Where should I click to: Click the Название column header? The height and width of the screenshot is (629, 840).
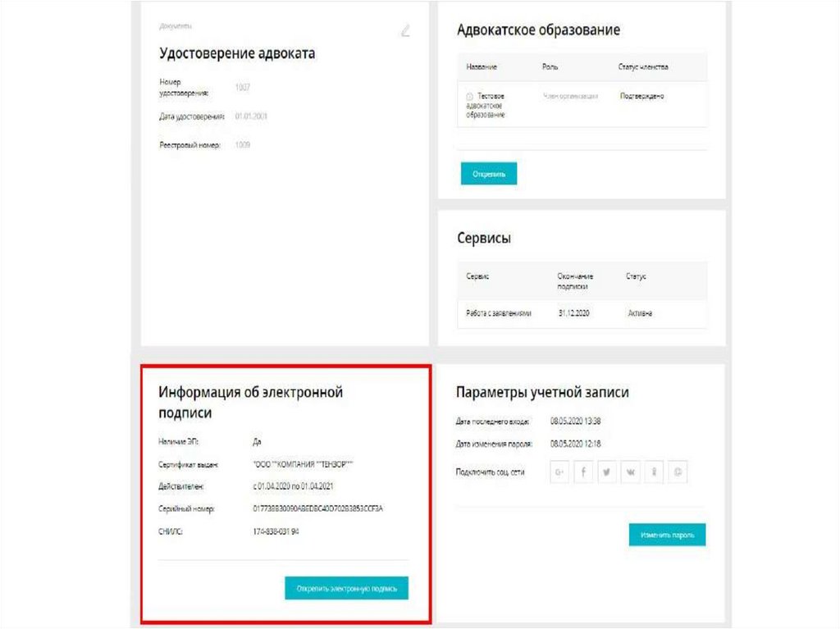[x=482, y=66]
